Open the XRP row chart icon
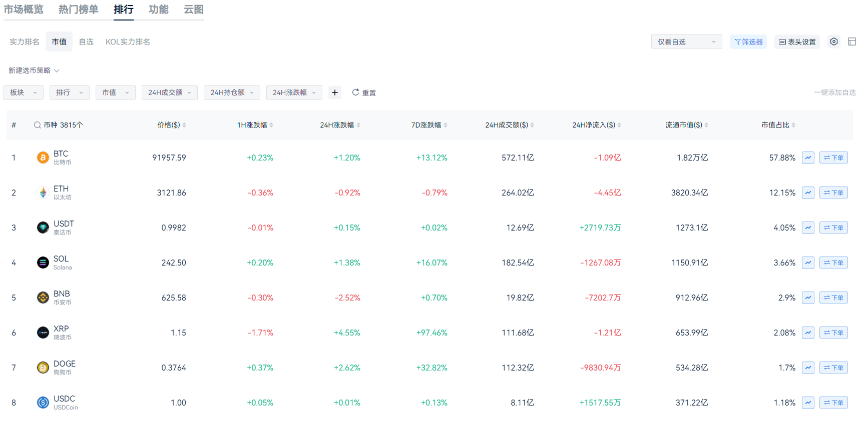The image size is (868, 424). click(808, 332)
